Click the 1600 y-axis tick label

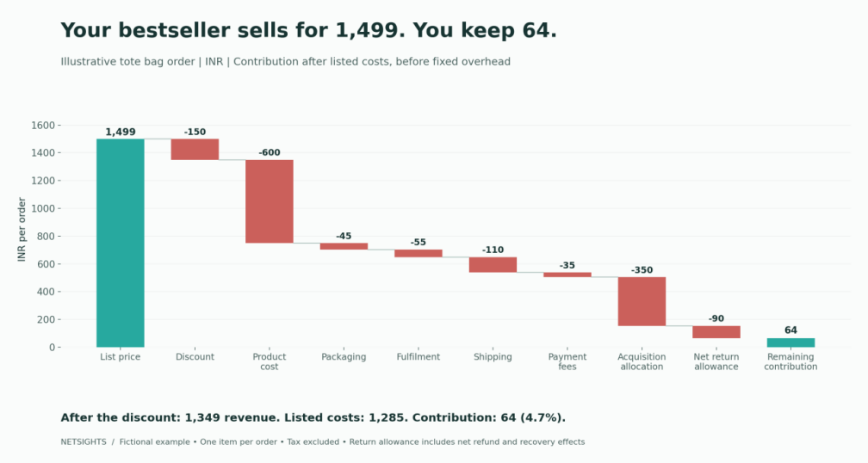(x=43, y=126)
